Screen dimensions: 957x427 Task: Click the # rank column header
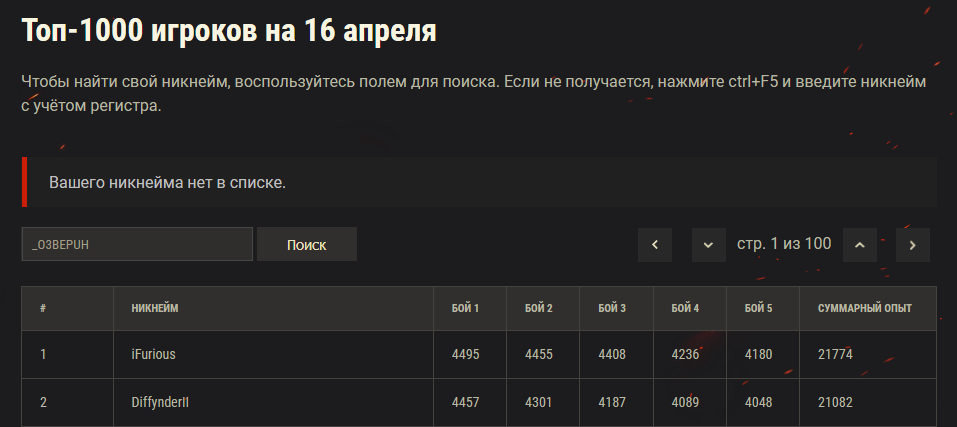click(43, 308)
